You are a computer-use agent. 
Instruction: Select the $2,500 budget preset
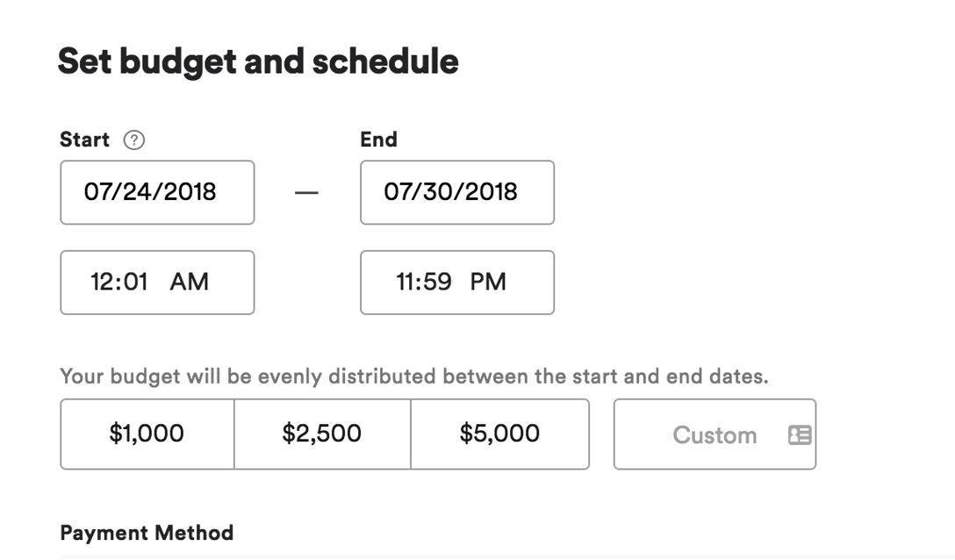(323, 434)
